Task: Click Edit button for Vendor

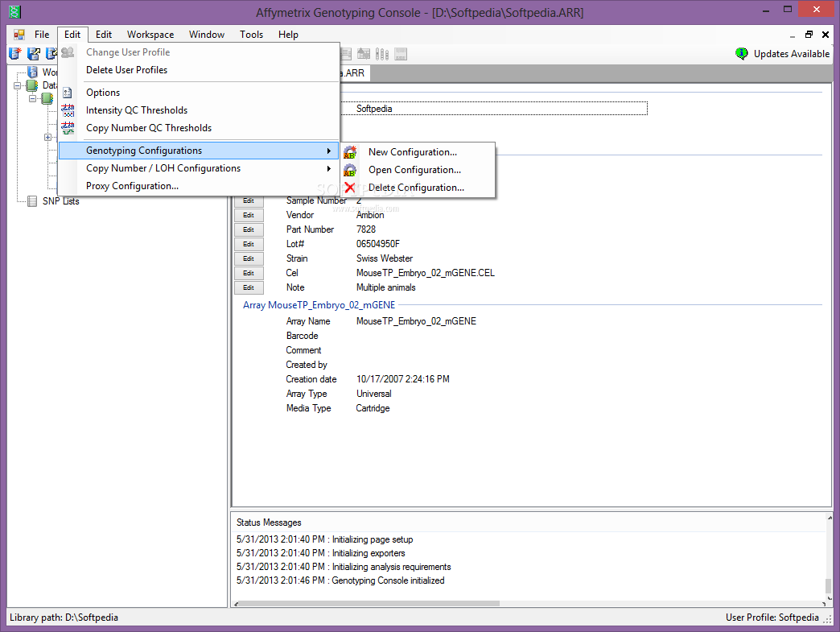Action: pyautogui.click(x=249, y=215)
